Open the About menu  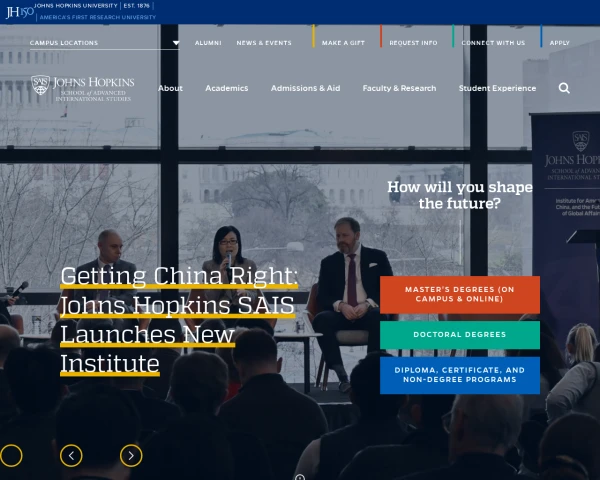tap(170, 88)
